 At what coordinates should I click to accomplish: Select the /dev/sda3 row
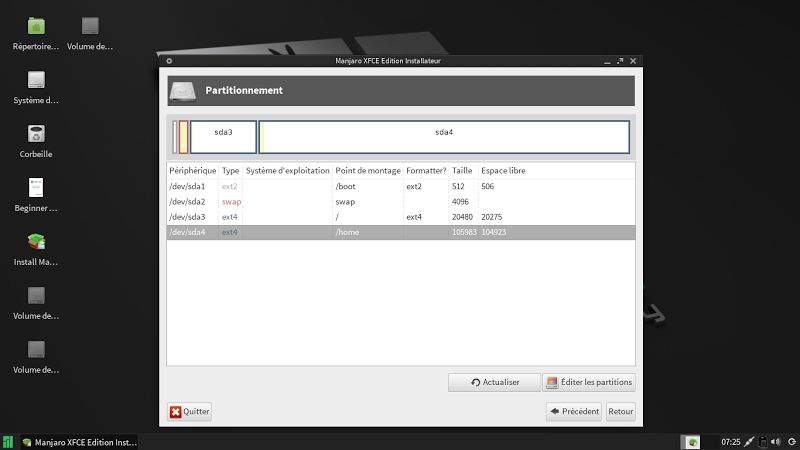click(401, 217)
